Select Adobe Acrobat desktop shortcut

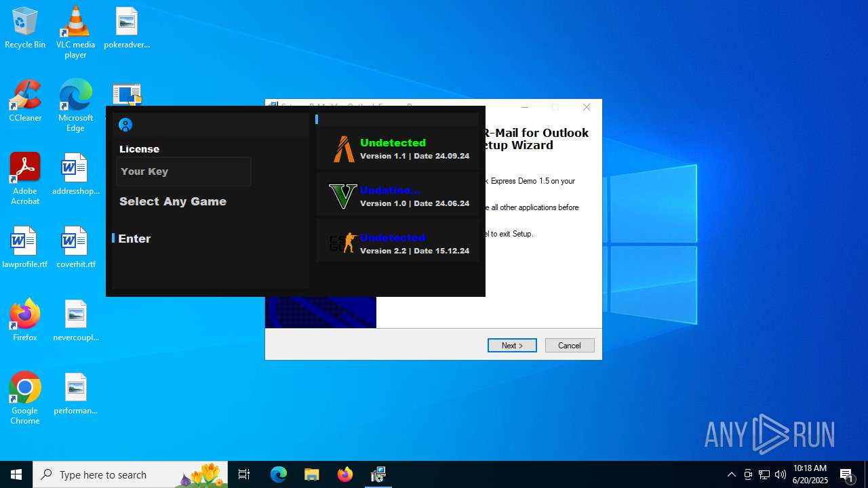point(25,179)
